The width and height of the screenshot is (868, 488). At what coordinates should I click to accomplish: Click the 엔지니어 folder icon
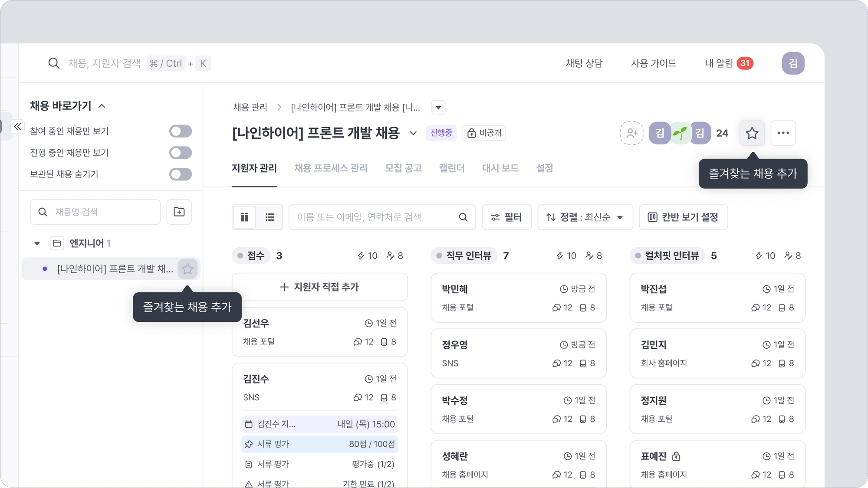[57, 243]
